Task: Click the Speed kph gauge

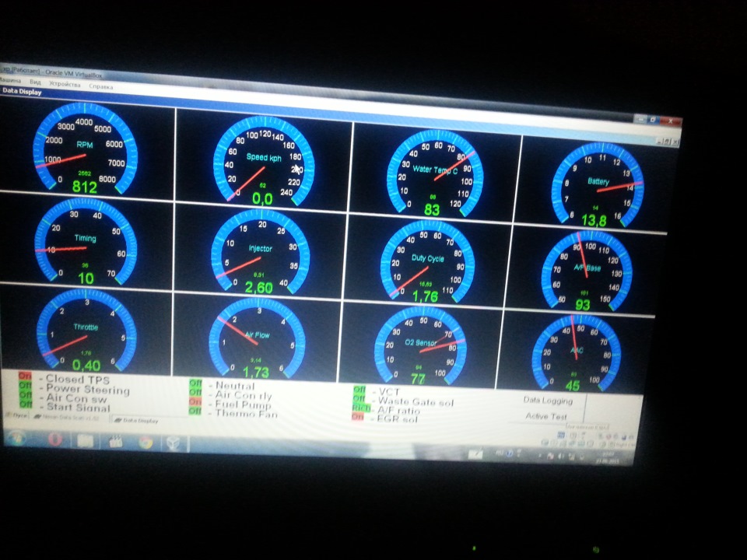Action: point(264,161)
